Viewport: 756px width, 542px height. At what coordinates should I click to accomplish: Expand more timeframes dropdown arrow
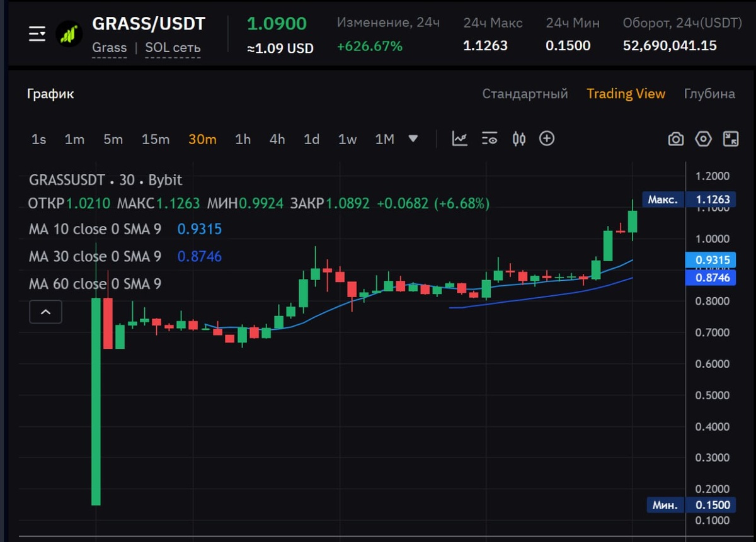413,138
